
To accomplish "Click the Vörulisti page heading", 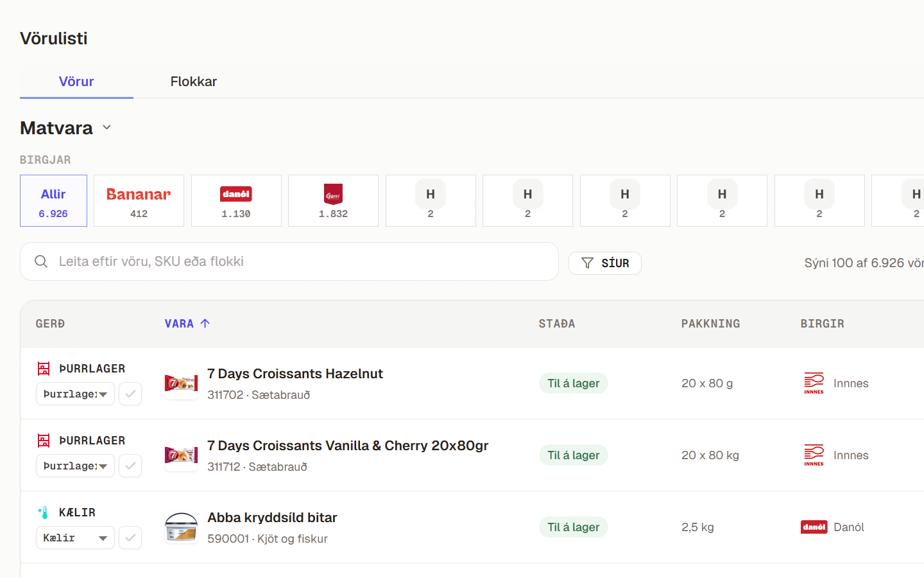I will pyautogui.click(x=54, y=39).
